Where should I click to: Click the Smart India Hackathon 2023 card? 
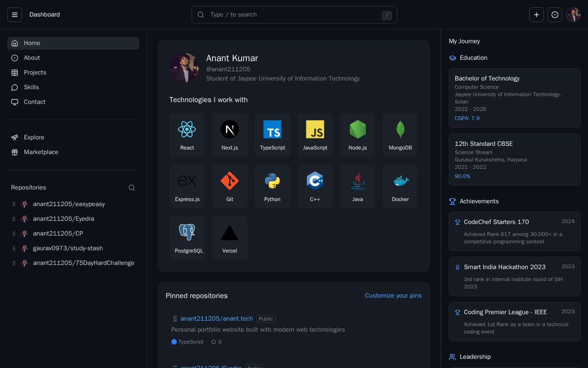(514, 276)
